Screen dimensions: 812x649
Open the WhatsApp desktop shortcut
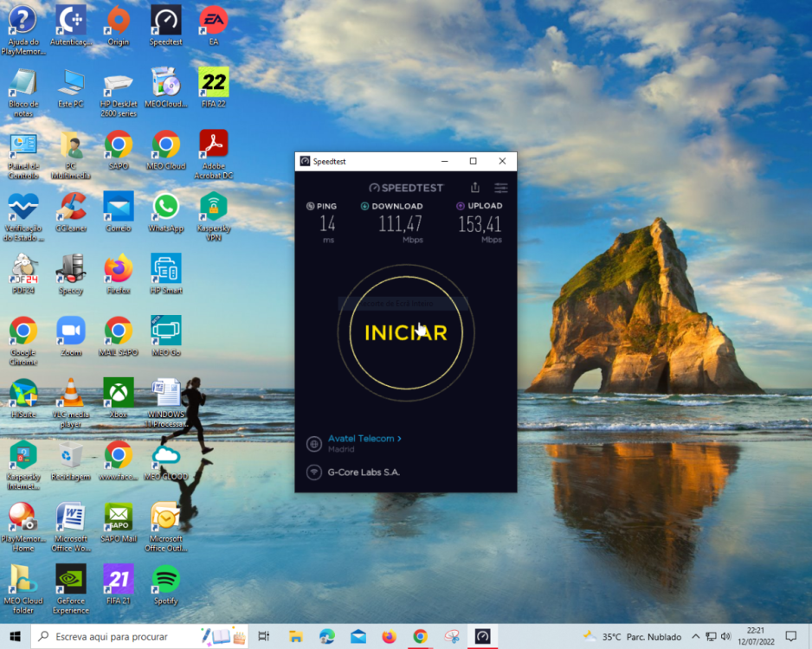click(165, 212)
